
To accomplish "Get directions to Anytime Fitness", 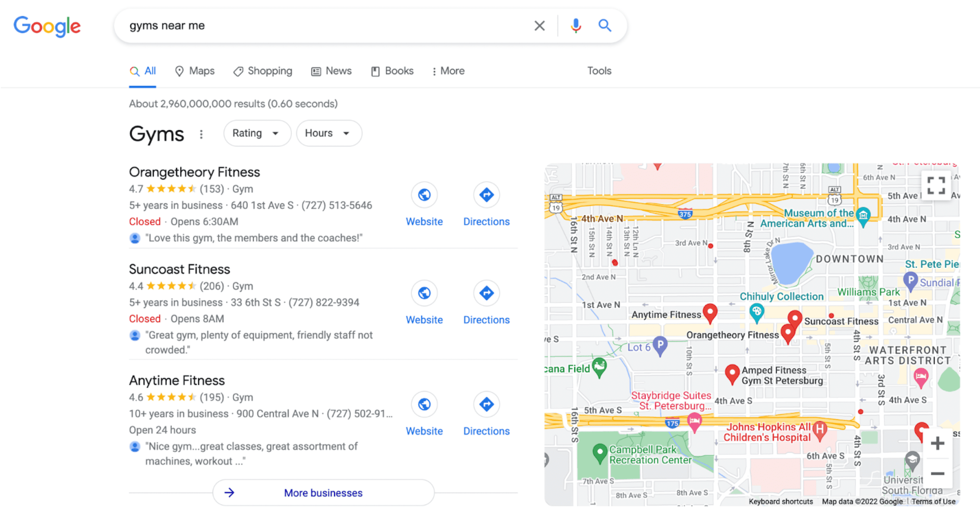I will click(486, 404).
